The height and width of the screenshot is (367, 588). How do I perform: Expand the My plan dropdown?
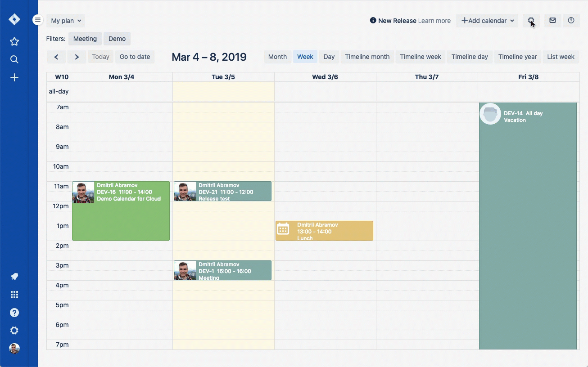66,21
